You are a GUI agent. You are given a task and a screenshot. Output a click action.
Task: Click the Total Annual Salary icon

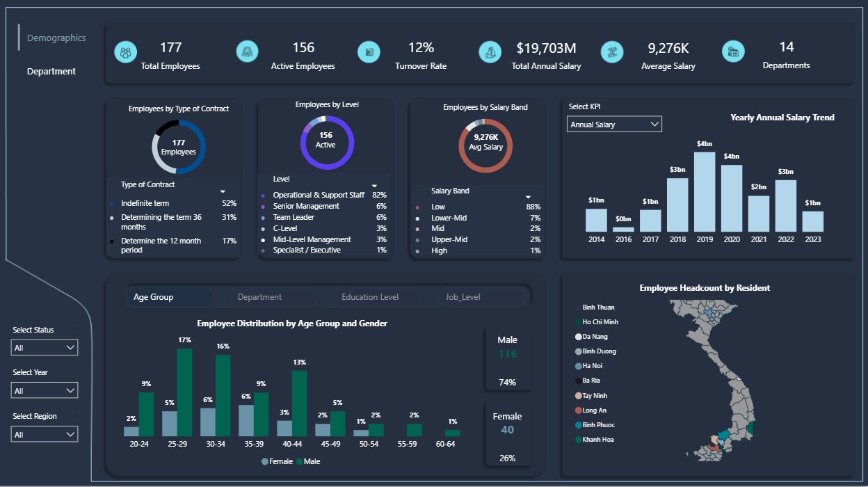(x=490, y=51)
